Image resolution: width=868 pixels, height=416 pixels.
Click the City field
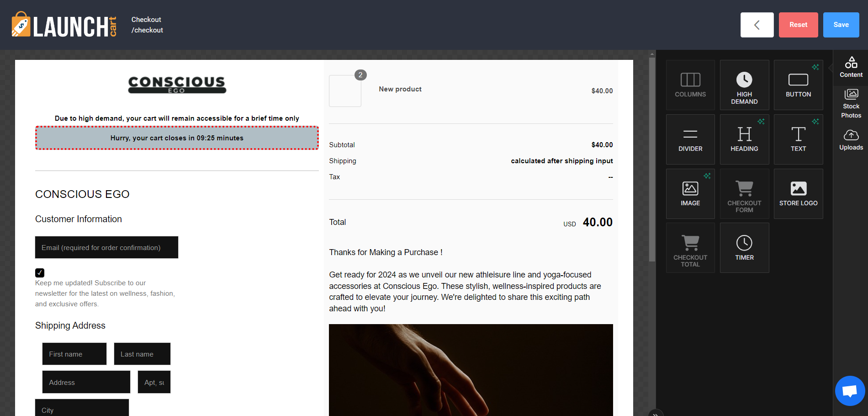[x=82, y=408]
